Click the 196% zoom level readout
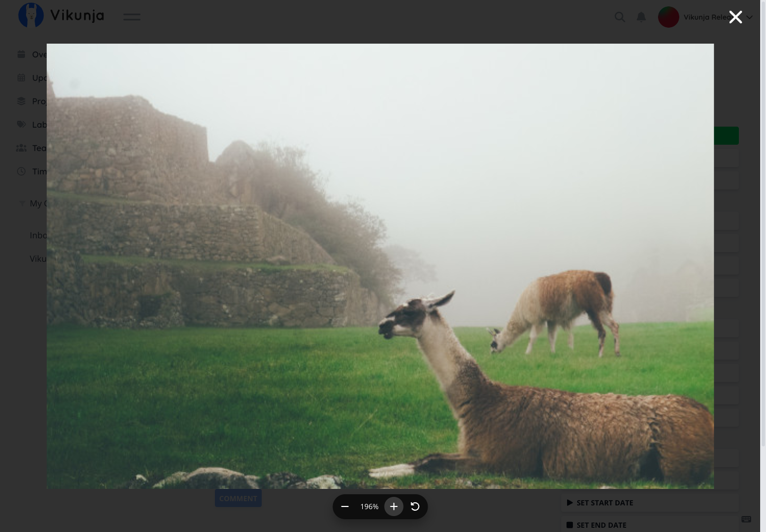The image size is (766, 532). click(x=369, y=506)
